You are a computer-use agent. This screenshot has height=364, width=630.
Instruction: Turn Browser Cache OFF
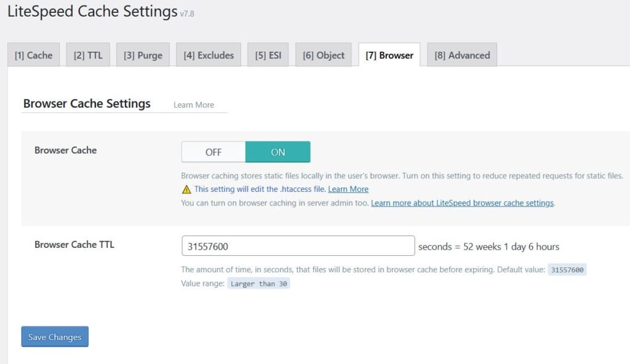(212, 151)
